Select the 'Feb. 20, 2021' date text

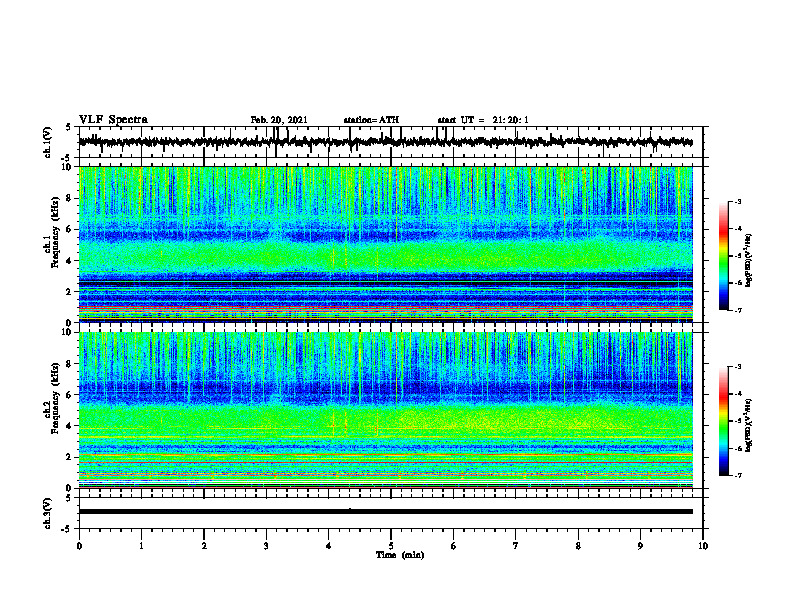(x=279, y=120)
